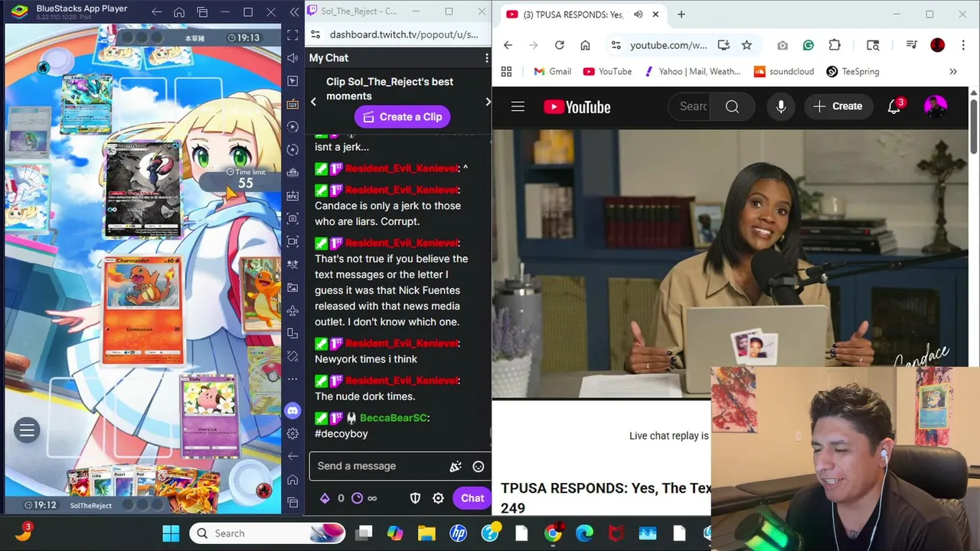Image resolution: width=980 pixels, height=551 pixels.
Task: Open BlueStacks recent apps icon in the sidebar
Action: point(292,503)
